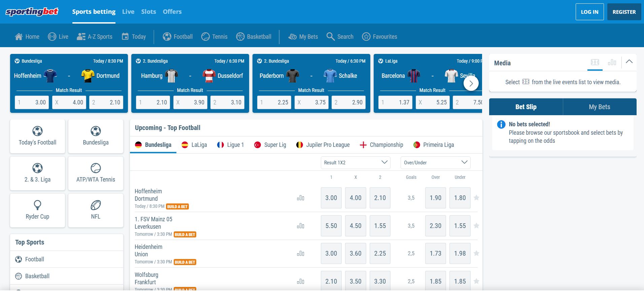This screenshot has height=291, width=644.
Task: Open the Over/Under market dropdown
Action: click(x=436, y=163)
